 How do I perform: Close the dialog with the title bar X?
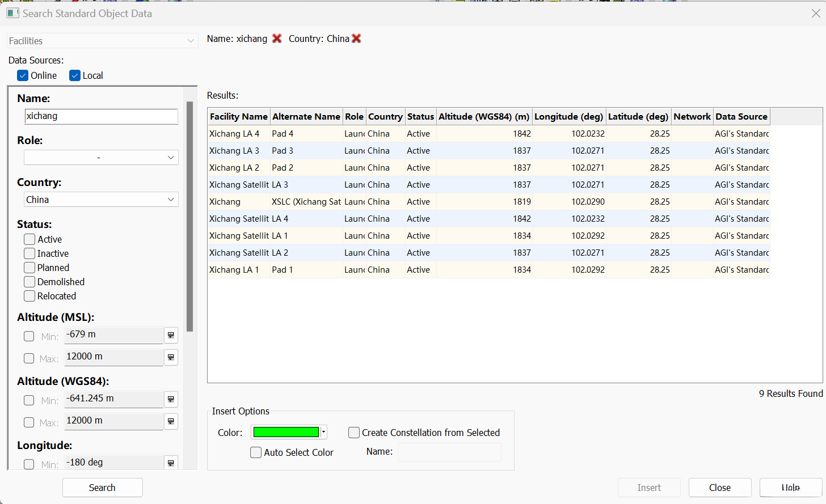pyautogui.click(x=816, y=13)
